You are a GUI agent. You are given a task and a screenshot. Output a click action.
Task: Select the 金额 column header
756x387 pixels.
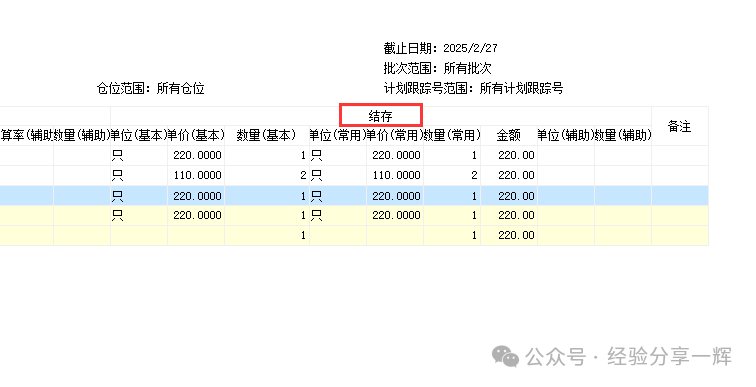[x=509, y=135]
